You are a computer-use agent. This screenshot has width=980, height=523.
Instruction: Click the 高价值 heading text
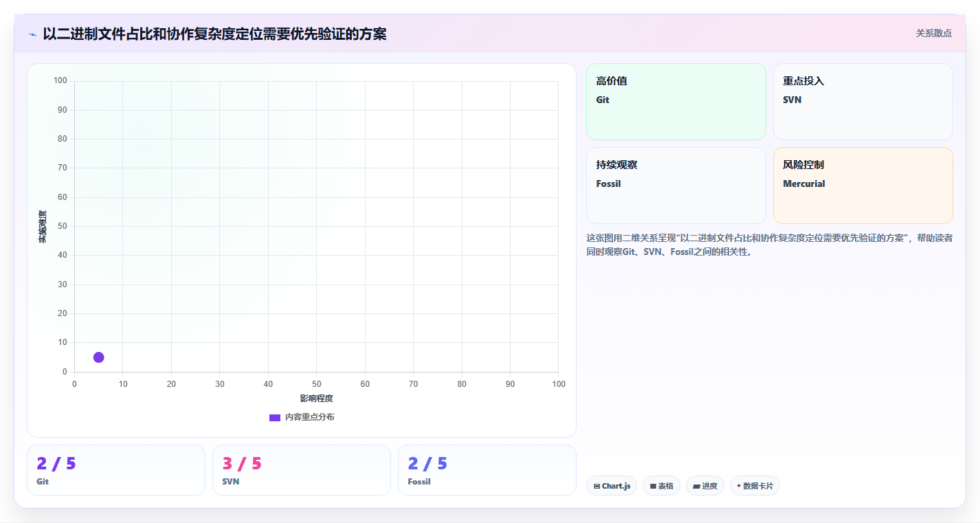click(x=612, y=81)
